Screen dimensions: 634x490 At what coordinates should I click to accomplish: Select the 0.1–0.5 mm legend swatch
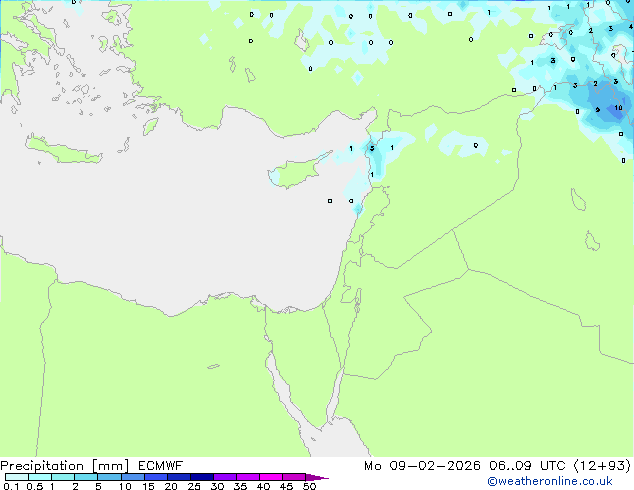(x=17, y=477)
